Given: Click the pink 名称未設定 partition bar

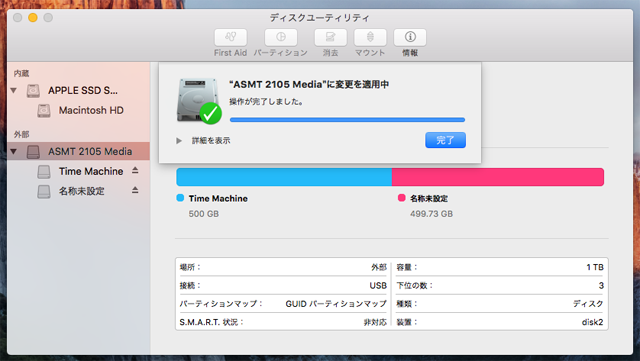Looking at the screenshot, I should [x=498, y=177].
